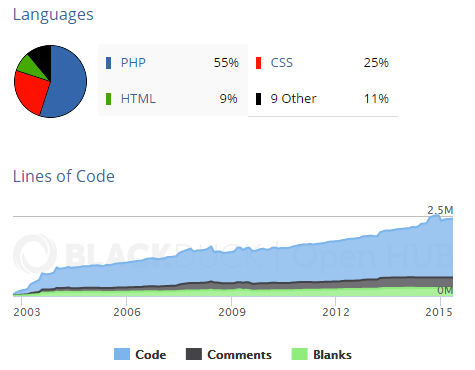Viewport: 475px width, 370px height.
Task: Click the 9% HTML percentage value
Action: click(229, 99)
